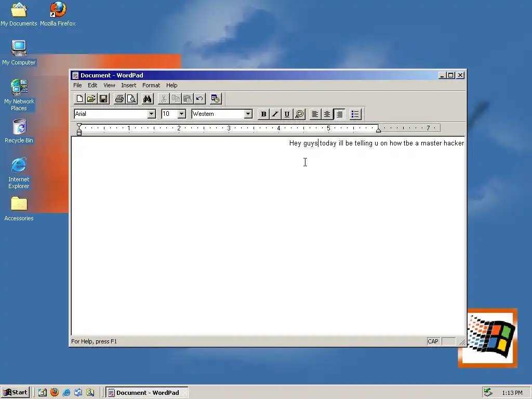Screen dimensions: 532x399
Task: Toggle Bold formatting
Action: pyautogui.click(x=263, y=114)
